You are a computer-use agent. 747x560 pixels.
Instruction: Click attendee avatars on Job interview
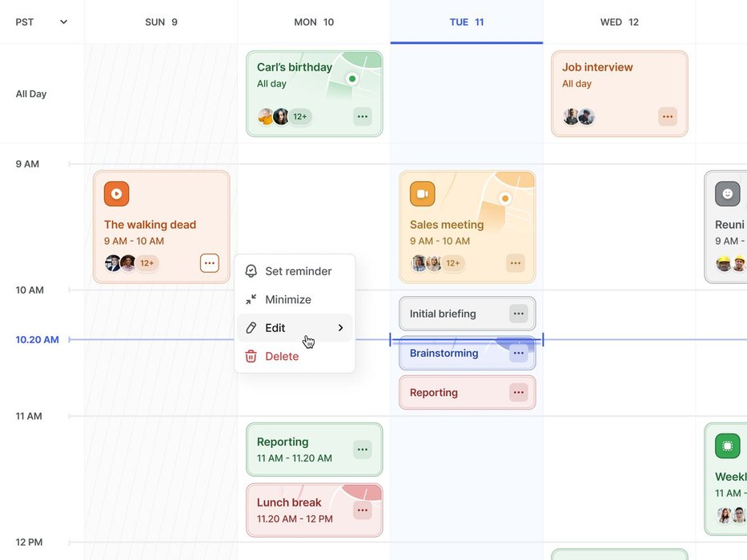[578, 117]
